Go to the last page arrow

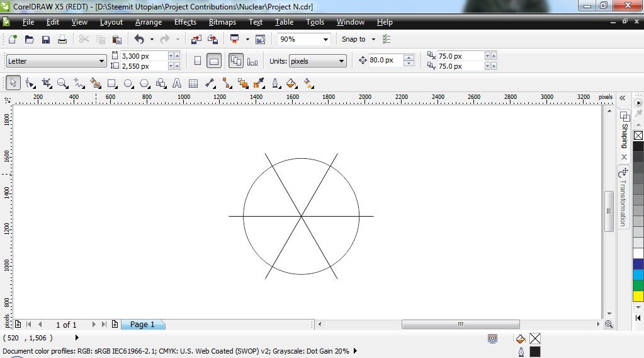(x=104, y=325)
